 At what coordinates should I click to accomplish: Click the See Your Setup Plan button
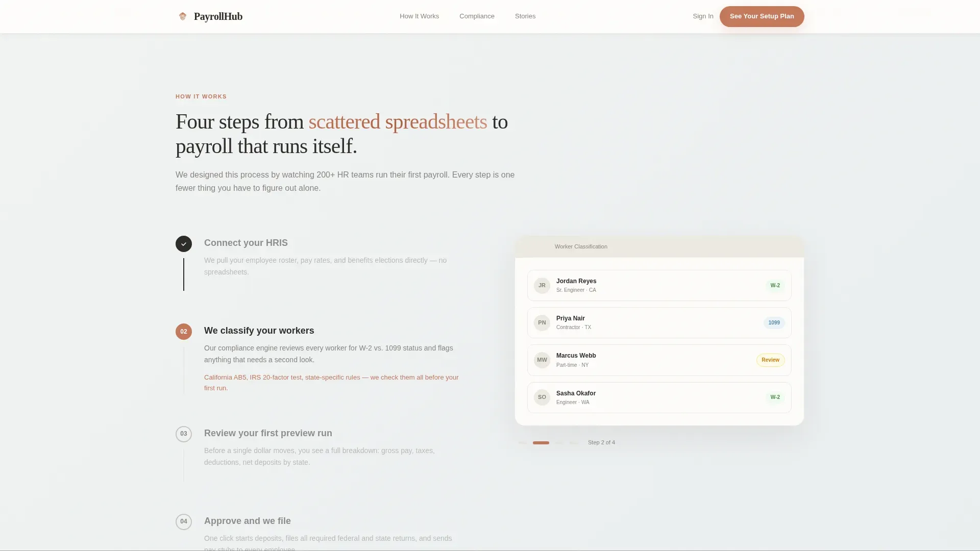tap(762, 16)
